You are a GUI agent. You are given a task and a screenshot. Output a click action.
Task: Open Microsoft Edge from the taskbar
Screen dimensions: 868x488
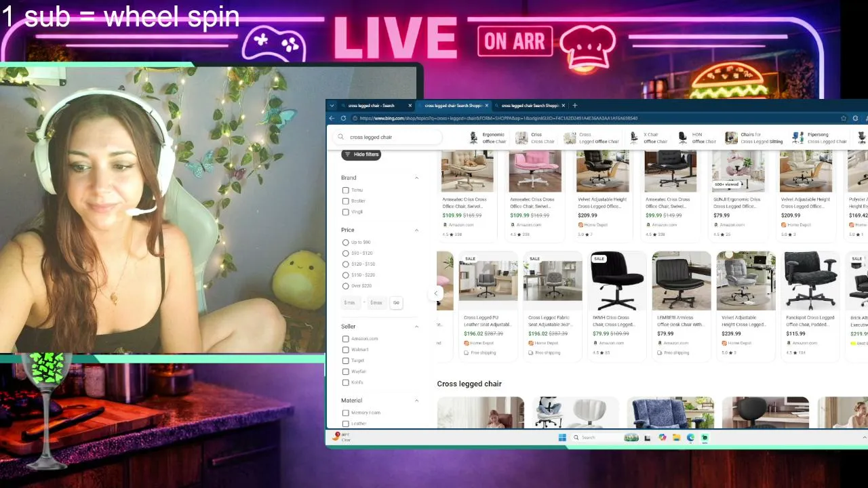690,438
